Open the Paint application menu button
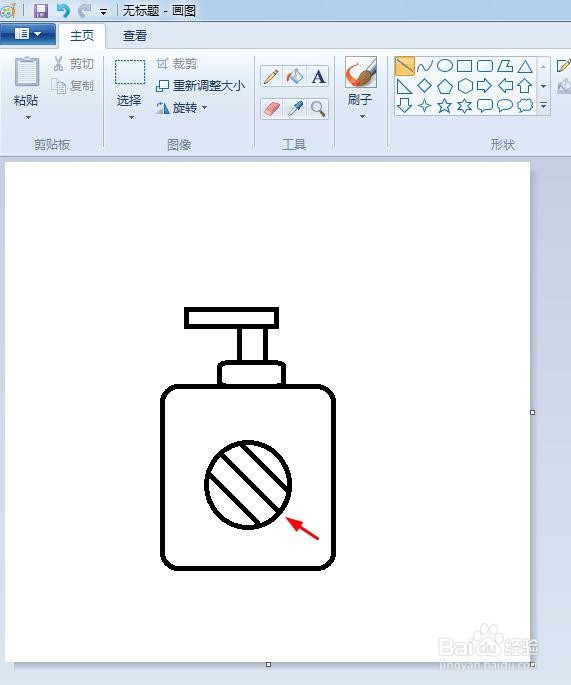571x685 pixels. (28, 34)
